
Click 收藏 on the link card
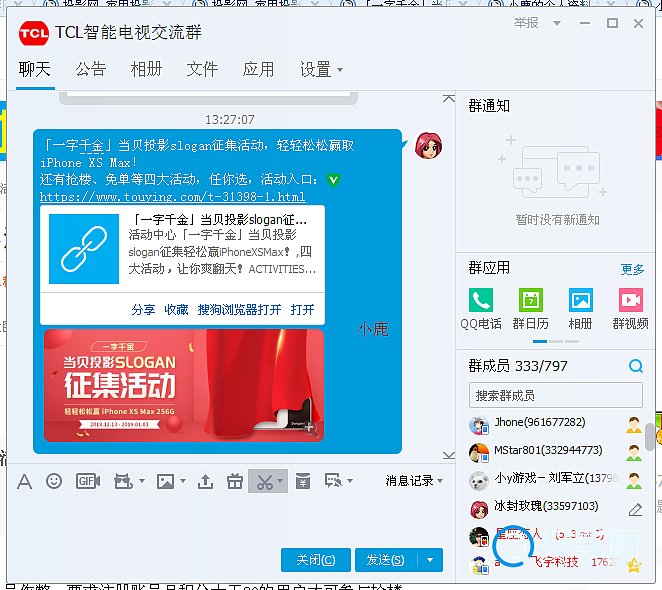176,310
